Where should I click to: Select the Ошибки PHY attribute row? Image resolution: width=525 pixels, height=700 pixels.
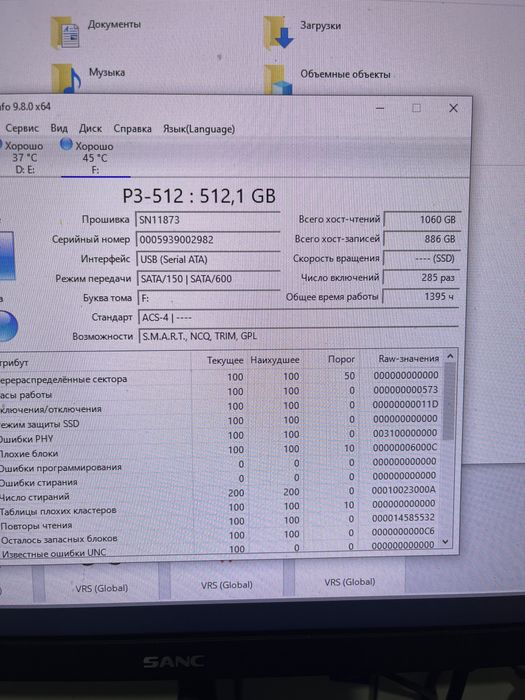pos(221,436)
